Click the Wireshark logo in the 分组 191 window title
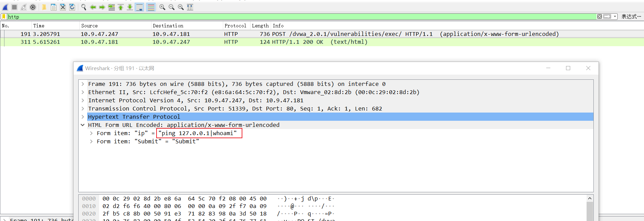The image size is (644, 221). tap(80, 68)
